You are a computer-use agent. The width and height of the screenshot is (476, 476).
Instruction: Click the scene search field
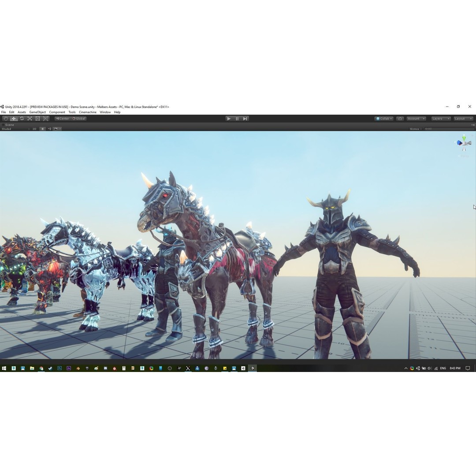coord(449,129)
